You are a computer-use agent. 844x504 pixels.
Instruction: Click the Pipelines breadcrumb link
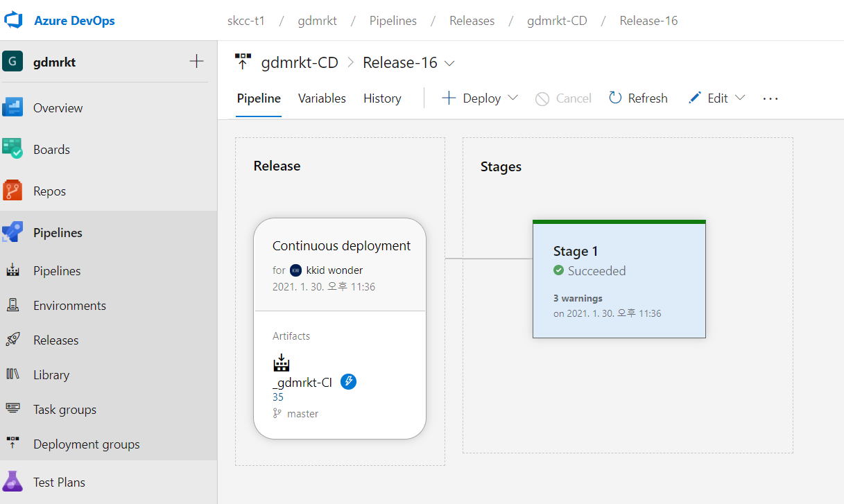pos(393,21)
